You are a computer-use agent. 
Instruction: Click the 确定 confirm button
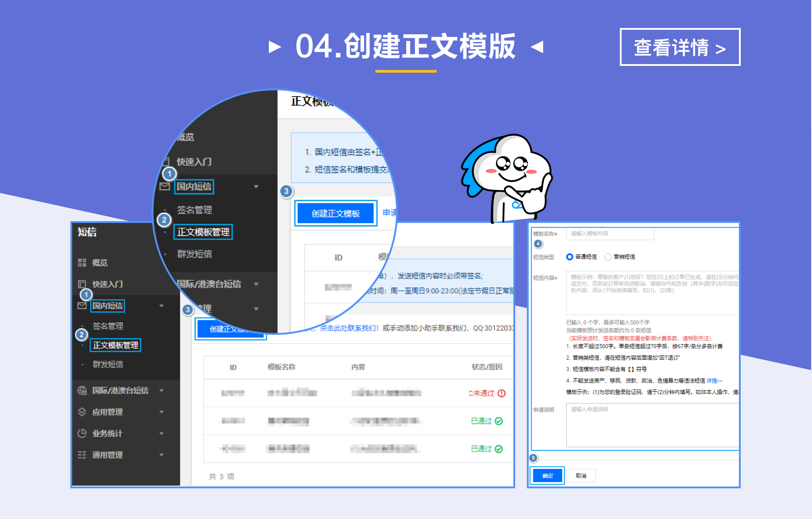coord(547,476)
